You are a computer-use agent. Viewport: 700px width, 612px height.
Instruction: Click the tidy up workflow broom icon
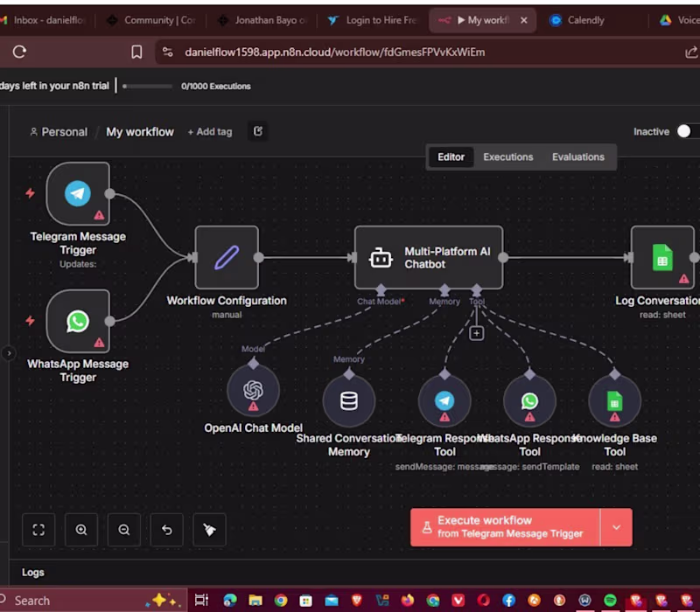209,530
